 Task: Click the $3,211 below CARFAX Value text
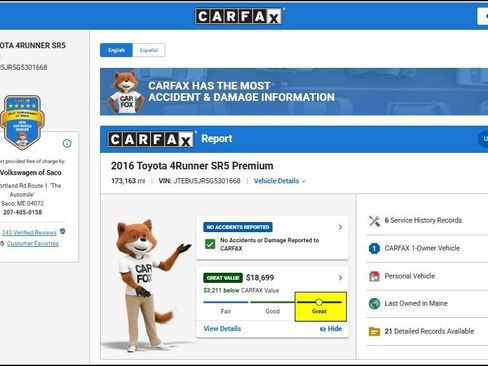pyautogui.click(x=241, y=290)
